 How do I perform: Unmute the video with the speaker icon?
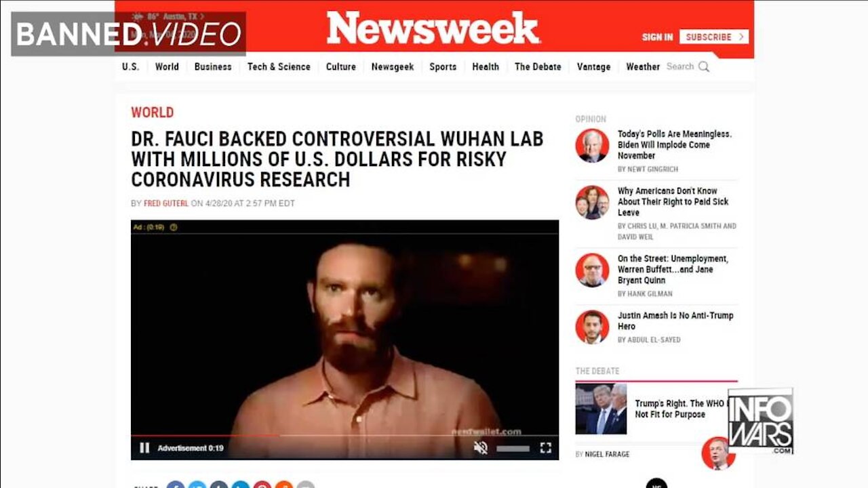[480, 447]
